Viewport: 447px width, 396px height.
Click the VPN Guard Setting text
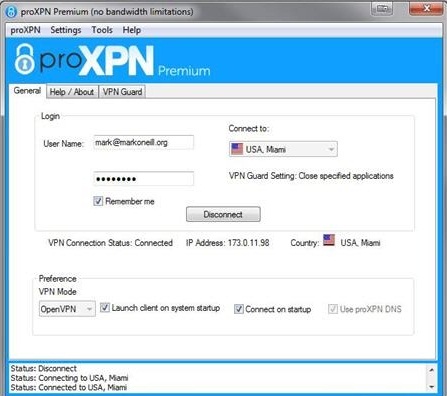311,176
